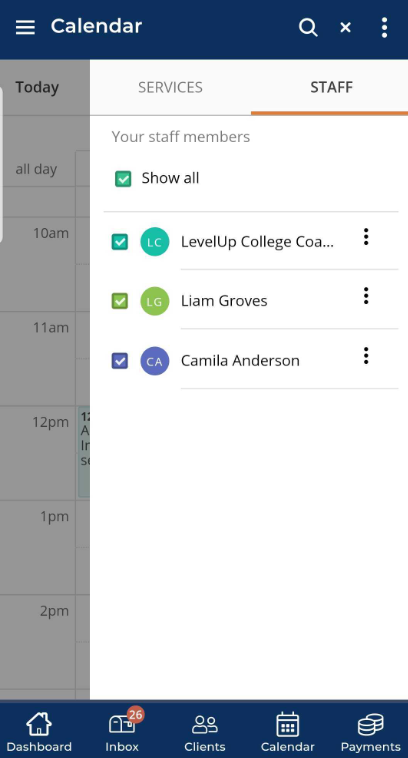Open options menu for Camila Anderson
This screenshot has height=758, width=408.
point(366,356)
